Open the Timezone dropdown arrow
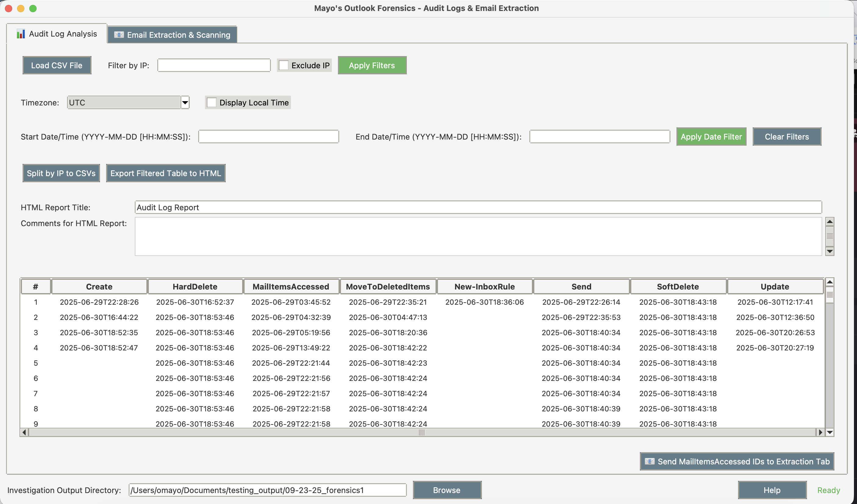This screenshot has height=504, width=857. pyautogui.click(x=185, y=103)
